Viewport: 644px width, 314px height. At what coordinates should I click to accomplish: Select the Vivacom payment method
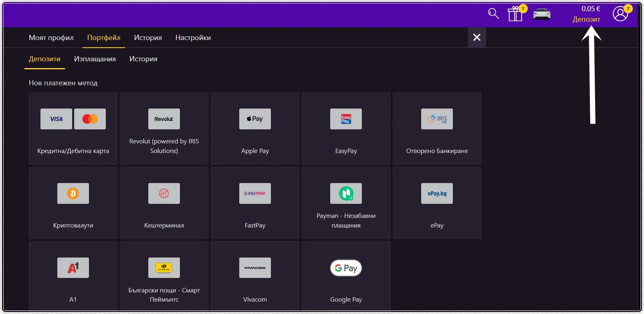coord(255,276)
